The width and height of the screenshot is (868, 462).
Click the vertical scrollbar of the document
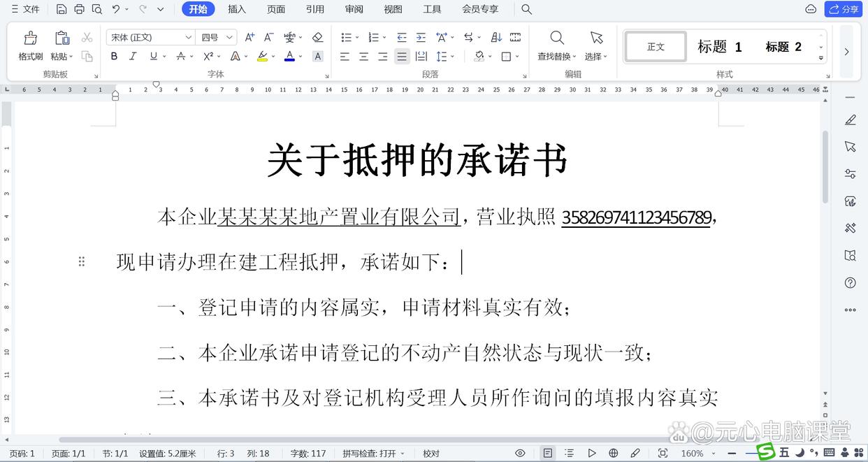tap(825, 166)
